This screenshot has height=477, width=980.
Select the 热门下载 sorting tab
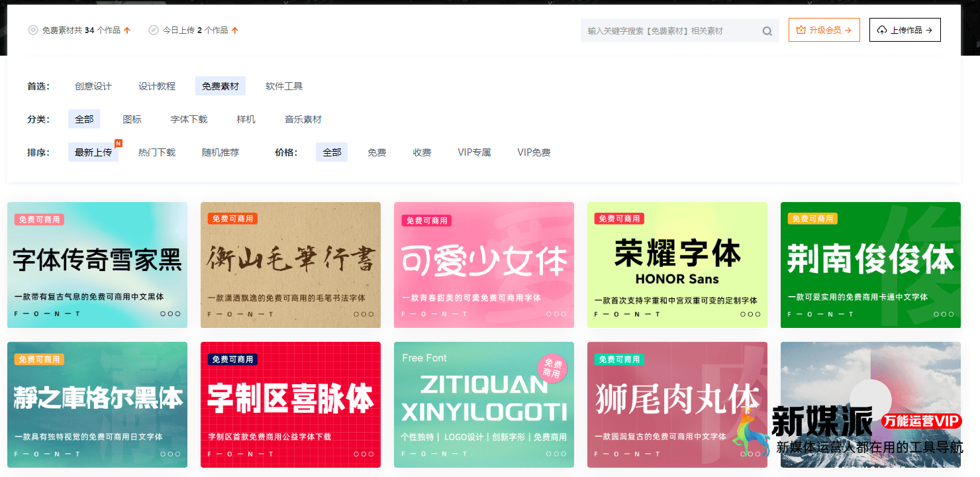[x=157, y=152]
